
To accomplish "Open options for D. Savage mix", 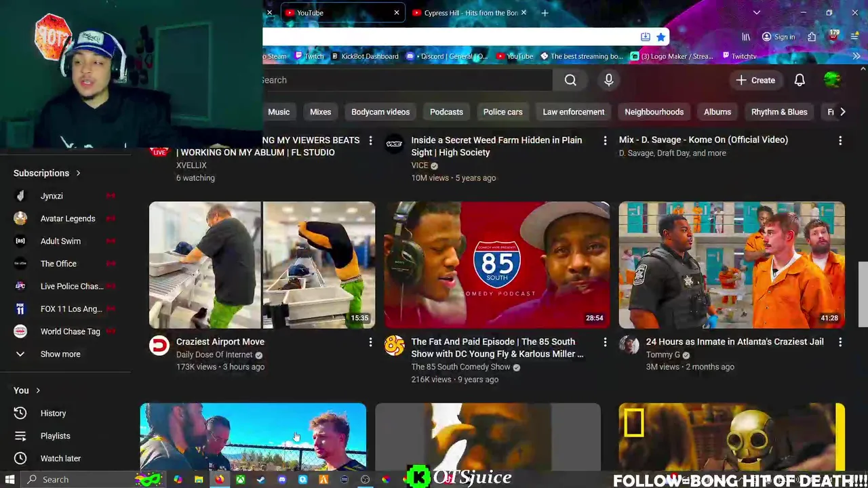I will click(840, 141).
